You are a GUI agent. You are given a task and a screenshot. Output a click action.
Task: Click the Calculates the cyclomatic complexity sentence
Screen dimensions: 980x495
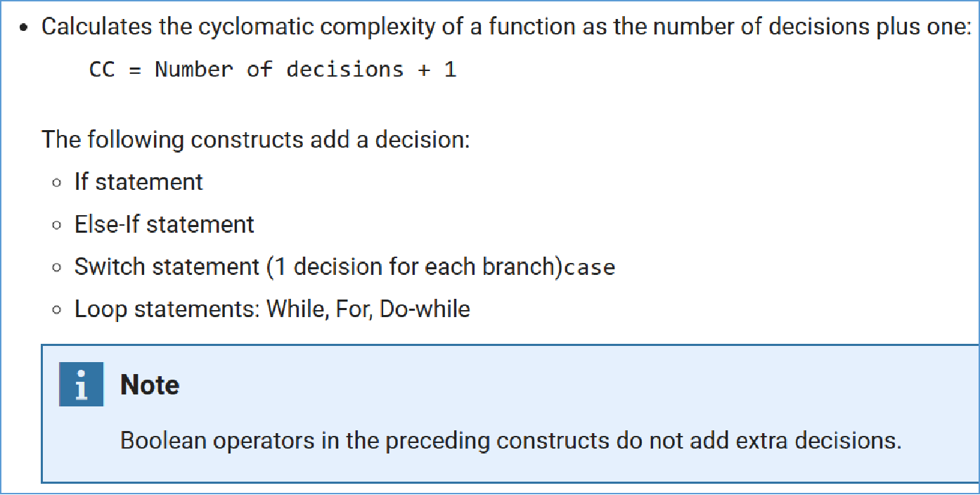click(505, 27)
